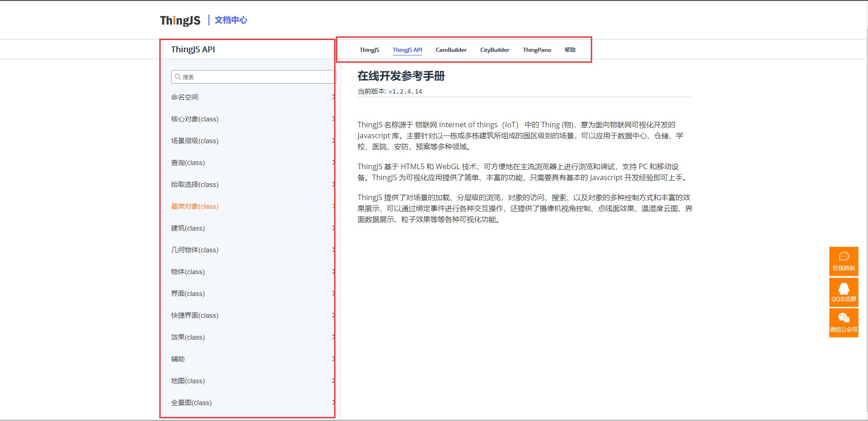Switch to the ThingJS tab
This screenshot has height=421, width=868.
pos(369,50)
